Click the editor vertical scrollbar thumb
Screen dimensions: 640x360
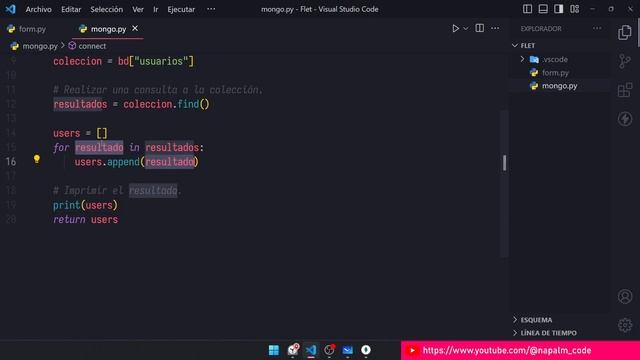504,162
